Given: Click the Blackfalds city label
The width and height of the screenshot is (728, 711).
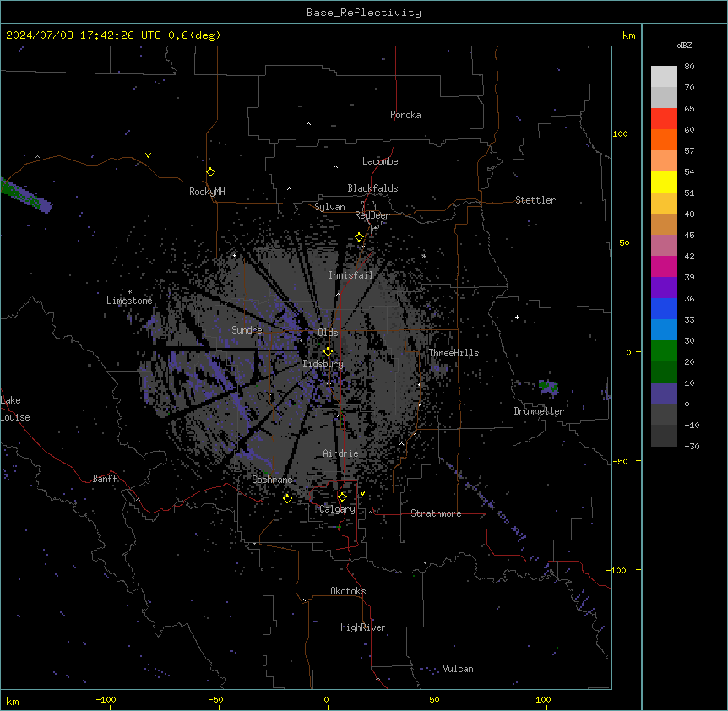Looking at the screenshot, I should click(372, 188).
